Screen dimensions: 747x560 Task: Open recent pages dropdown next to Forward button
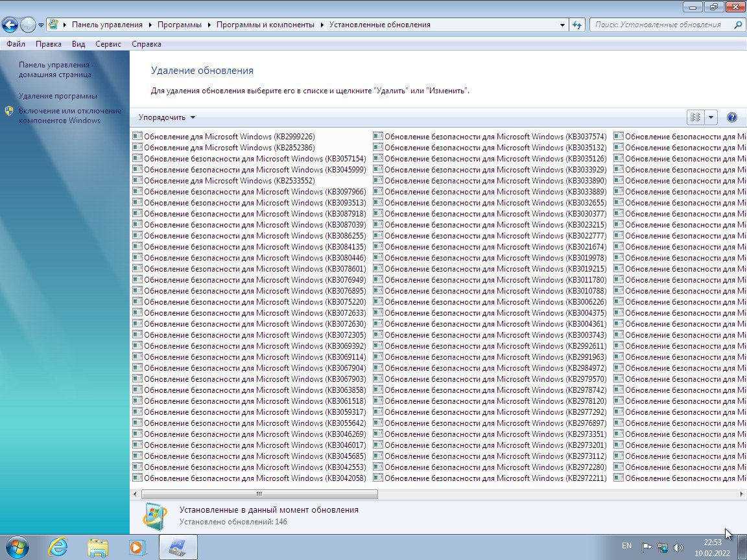[41, 25]
